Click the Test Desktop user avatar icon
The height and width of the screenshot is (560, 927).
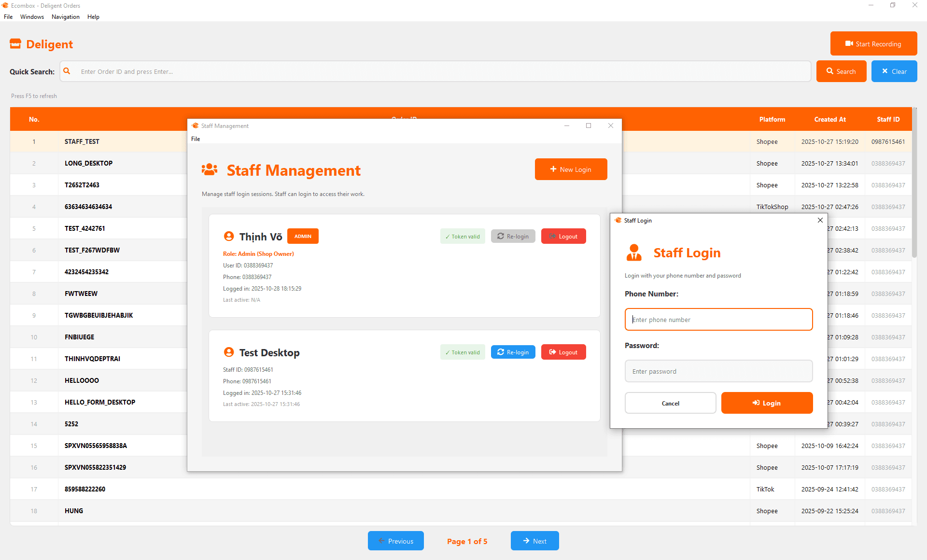point(229,352)
